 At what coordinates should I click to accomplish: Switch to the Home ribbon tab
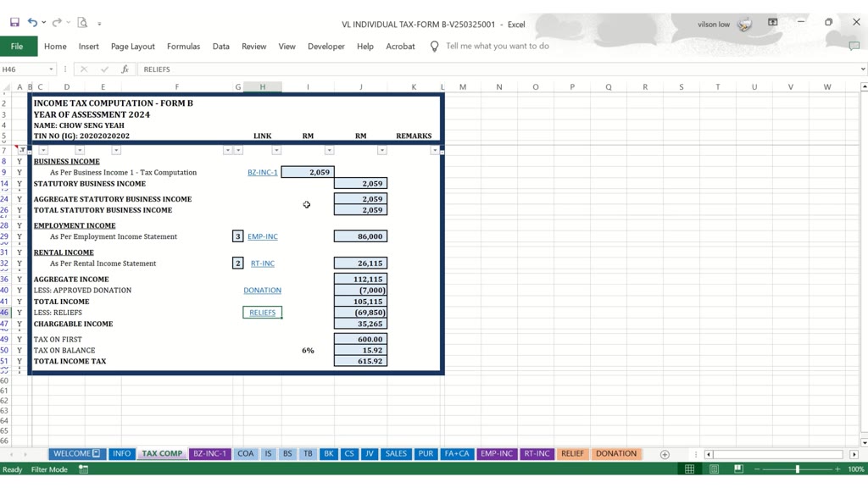click(x=55, y=47)
